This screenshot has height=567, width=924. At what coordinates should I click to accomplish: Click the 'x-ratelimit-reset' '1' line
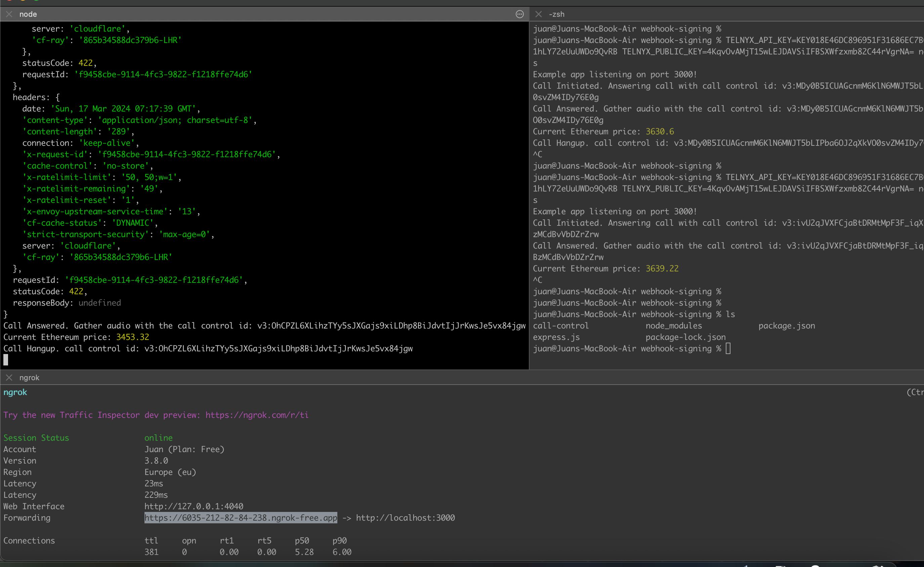(81, 200)
